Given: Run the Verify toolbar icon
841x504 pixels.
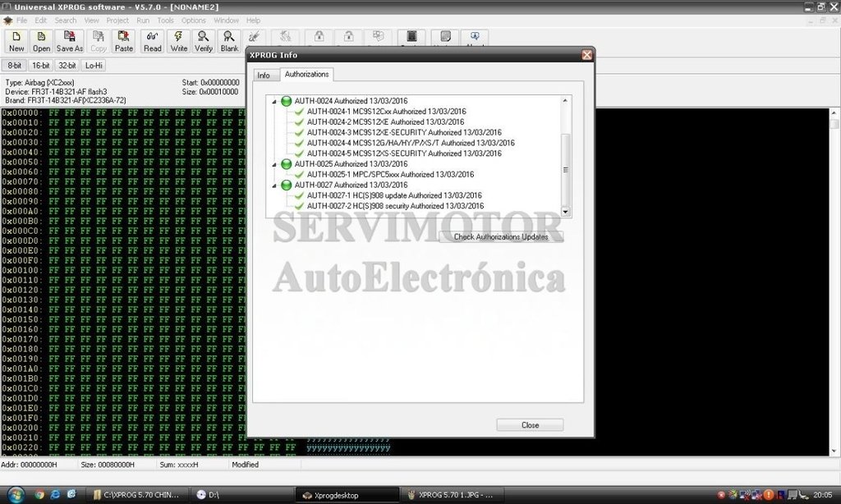Looking at the screenshot, I should [x=203, y=42].
